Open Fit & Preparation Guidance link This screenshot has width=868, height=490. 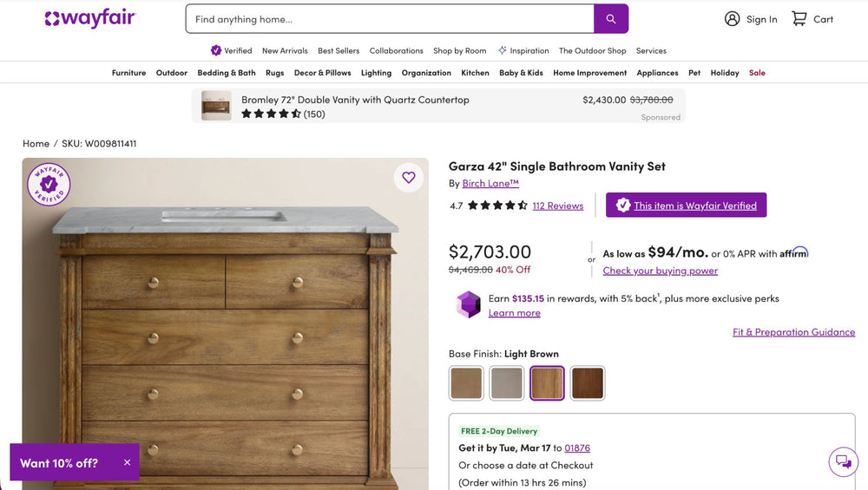click(x=793, y=332)
